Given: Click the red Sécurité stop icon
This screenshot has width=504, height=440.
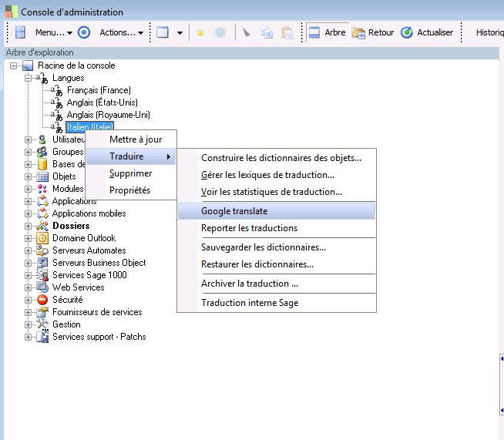Looking at the screenshot, I should click(x=42, y=300).
